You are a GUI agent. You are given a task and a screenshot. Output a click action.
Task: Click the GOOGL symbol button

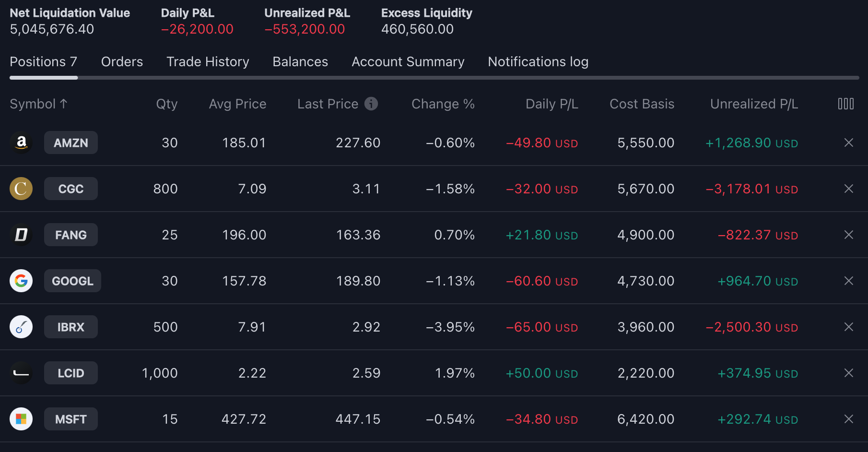click(x=72, y=281)
